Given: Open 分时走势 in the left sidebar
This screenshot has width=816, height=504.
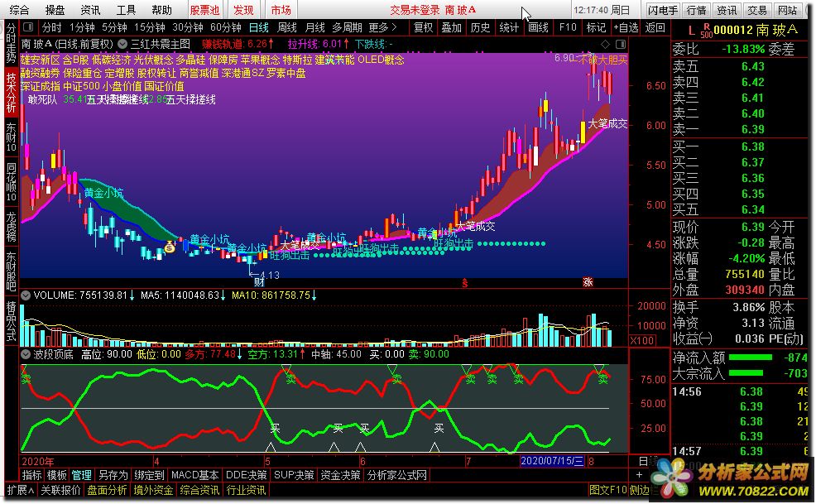Looking at the screenshot, I should click(x=11, y=44).
